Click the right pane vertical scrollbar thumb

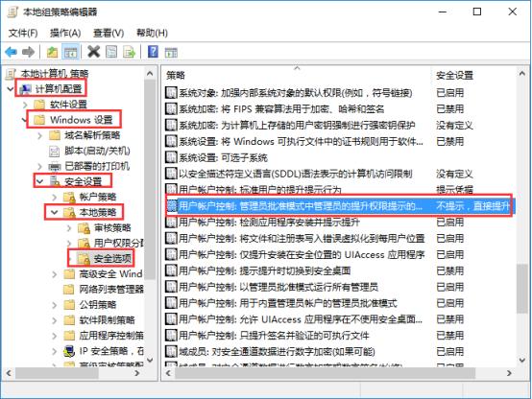click(x=521, y=289)
